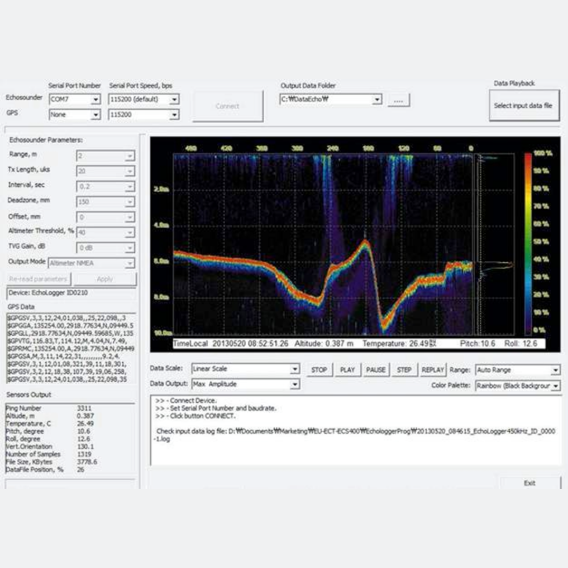Image resolution: width=568 pixels, height=568 pixels.
Task: Open the 115200 (default) port speed dropdown
Action: [x=143, y=99]
